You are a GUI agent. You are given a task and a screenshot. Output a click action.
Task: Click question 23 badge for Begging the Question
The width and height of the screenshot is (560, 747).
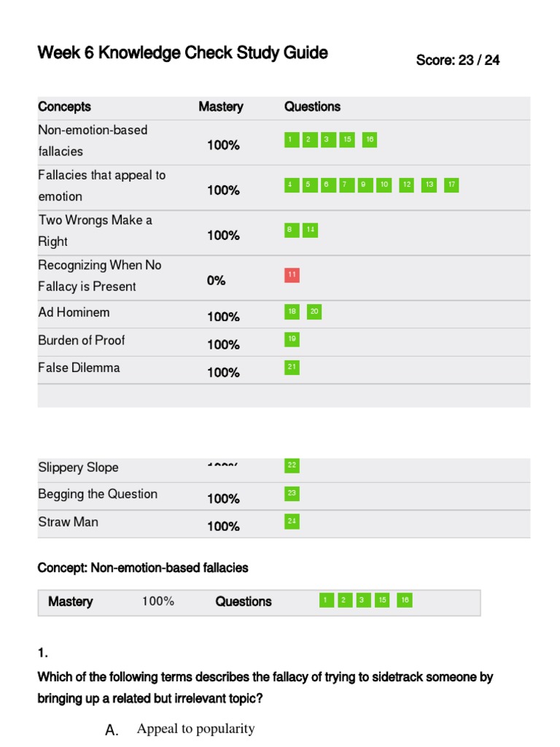pos(292,494)
